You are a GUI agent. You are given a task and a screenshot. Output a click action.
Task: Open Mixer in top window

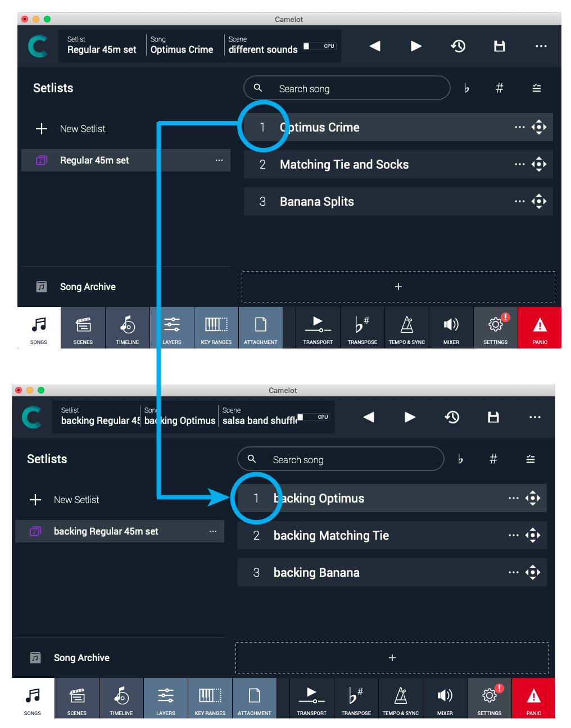pos(451,328)
